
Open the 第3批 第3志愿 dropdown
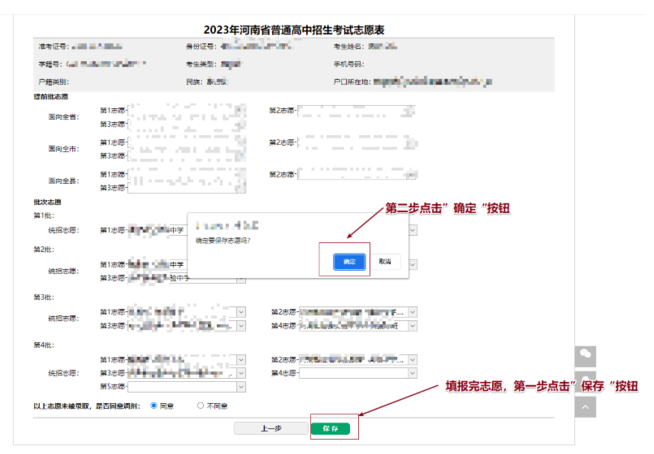[186, 325]
